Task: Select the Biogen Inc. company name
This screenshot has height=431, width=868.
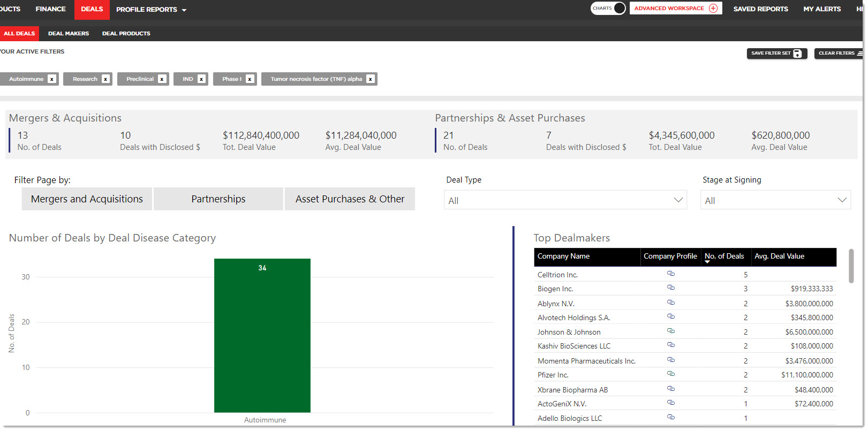Action: (555, 289)
